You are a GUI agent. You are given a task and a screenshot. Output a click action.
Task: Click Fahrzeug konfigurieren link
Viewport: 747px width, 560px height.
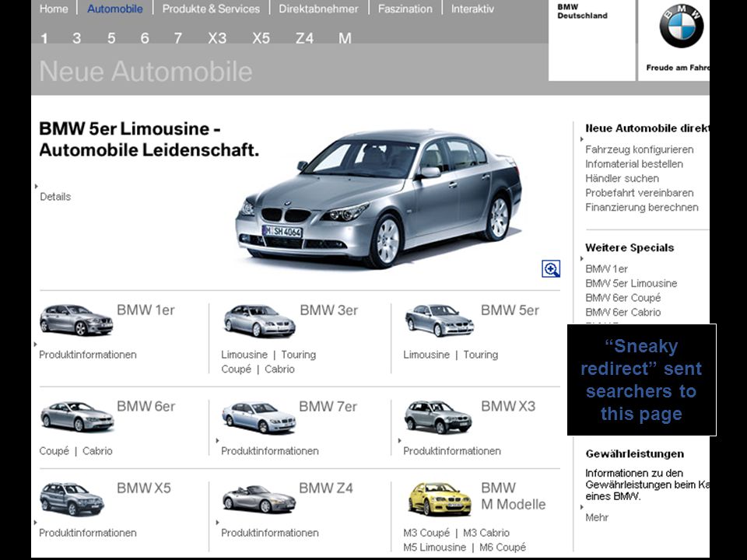(x=640, y=149)
